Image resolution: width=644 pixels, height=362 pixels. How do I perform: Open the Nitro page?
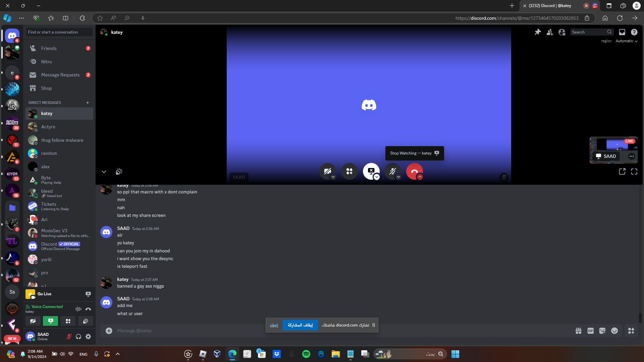(x=59, y=62)
